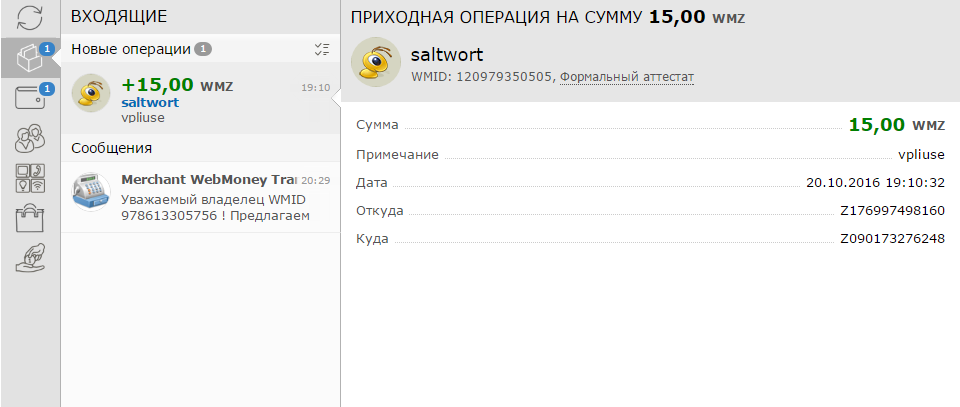This screenshot has height=407, width=960.
Task: Click the ВХОДЯЩИЕ panel title
Action: pyautogui.click(x=119, y=17)
